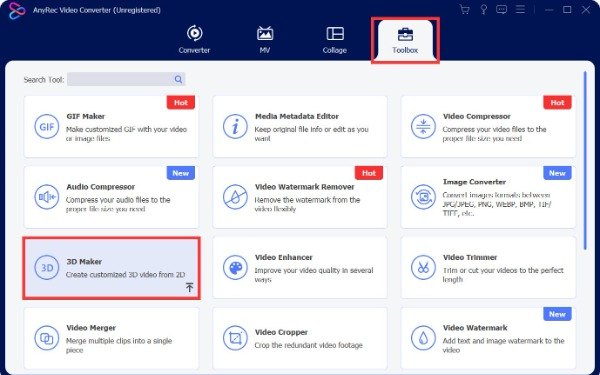Viewport: 600px width, 375px height.
Task: Click the Audio Compressor speaker icon
Action: click(47, 197)
